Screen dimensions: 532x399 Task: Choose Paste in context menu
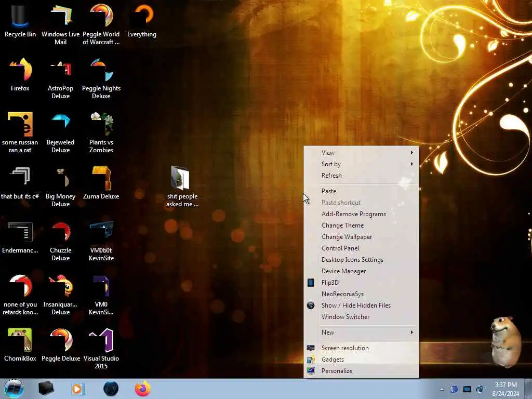362,191
